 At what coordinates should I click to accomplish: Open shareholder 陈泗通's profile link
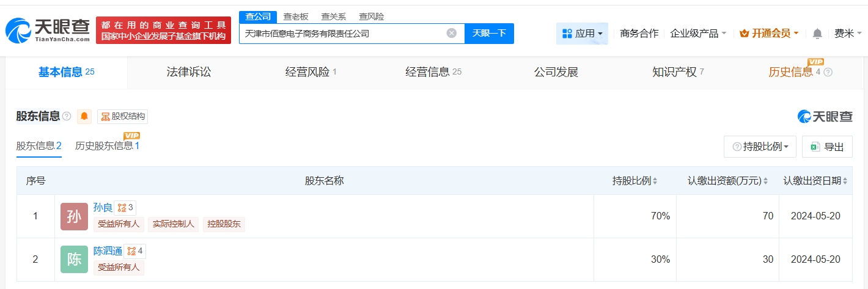tap(108, 251)
